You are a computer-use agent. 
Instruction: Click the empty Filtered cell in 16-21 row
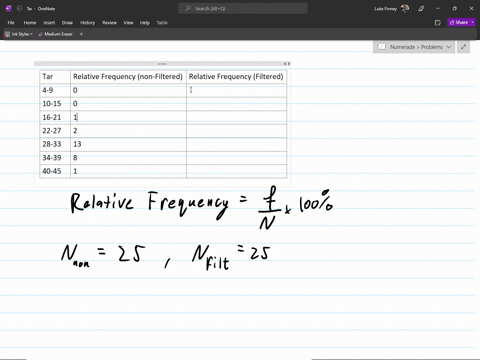pos(236,117)
